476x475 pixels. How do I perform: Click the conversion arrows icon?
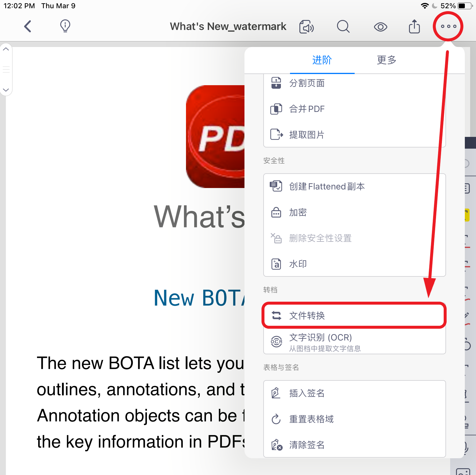(x=276, y=316)
